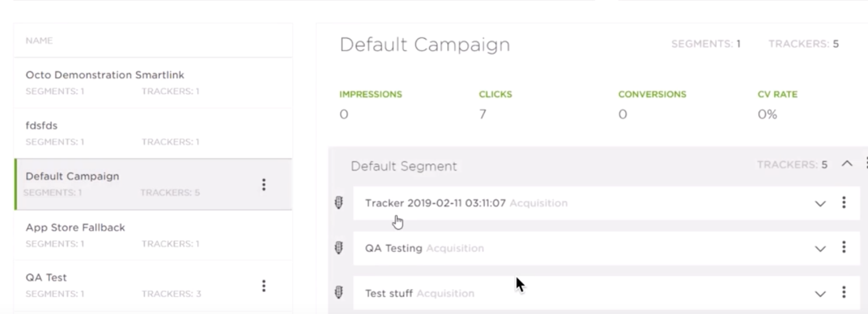This screenshot has width=868, height=314.
Task: Select Octo Demonstration Smartlink campaign
Action: 105,75
